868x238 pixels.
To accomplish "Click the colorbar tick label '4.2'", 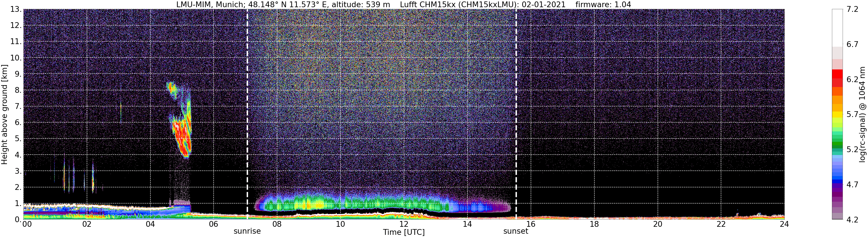I will (x=852, y=220).
